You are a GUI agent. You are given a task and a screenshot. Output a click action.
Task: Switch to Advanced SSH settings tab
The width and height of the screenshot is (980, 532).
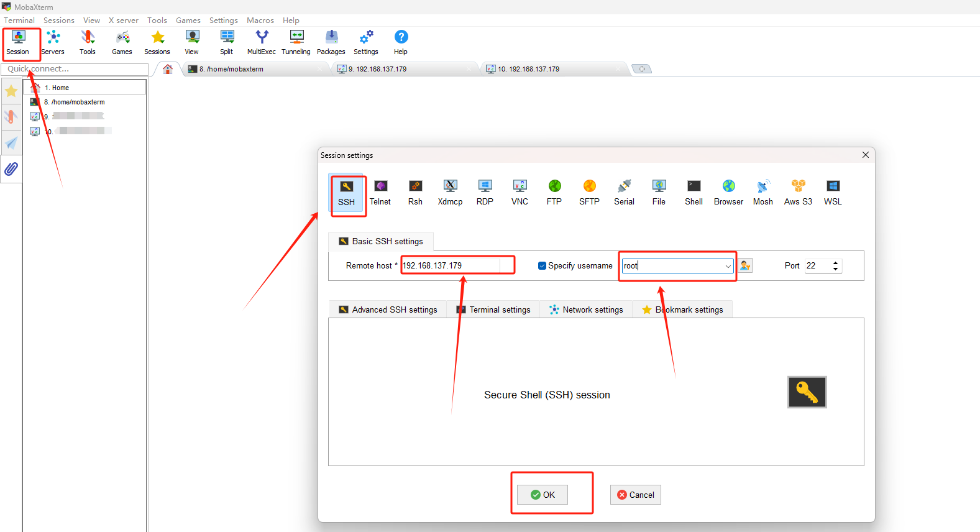[388, 310]
